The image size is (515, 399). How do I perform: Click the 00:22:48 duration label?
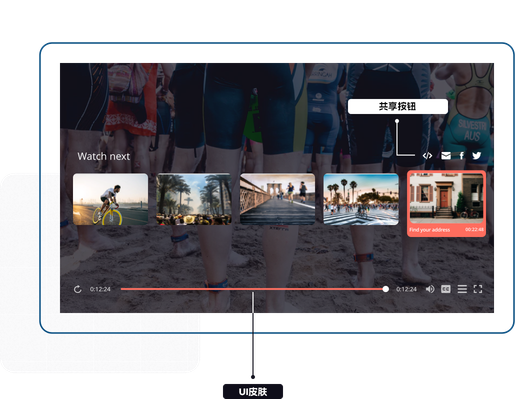coord(474,230)
